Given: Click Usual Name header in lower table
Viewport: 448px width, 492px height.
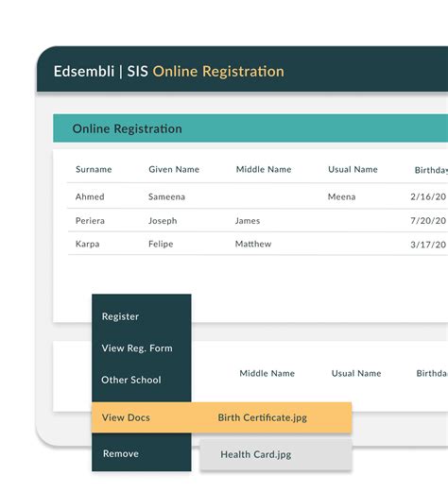Looking at the screenshot, I should click(356, 373).
